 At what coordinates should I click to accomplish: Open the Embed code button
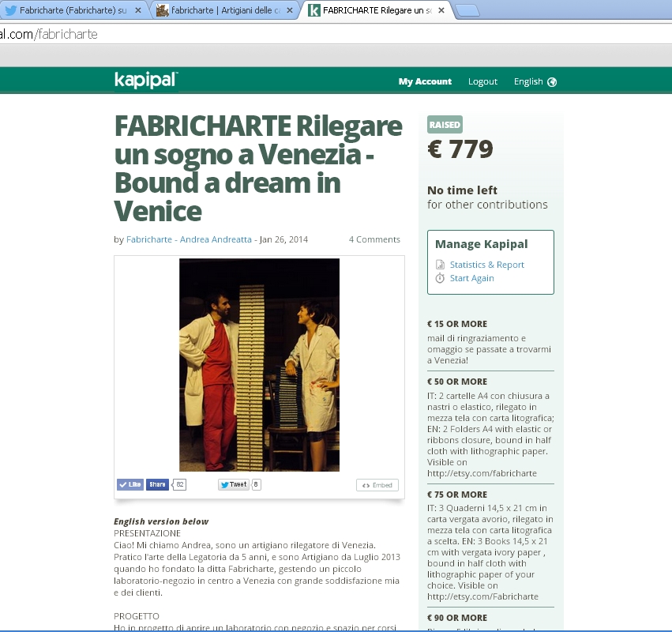[377, 485]
